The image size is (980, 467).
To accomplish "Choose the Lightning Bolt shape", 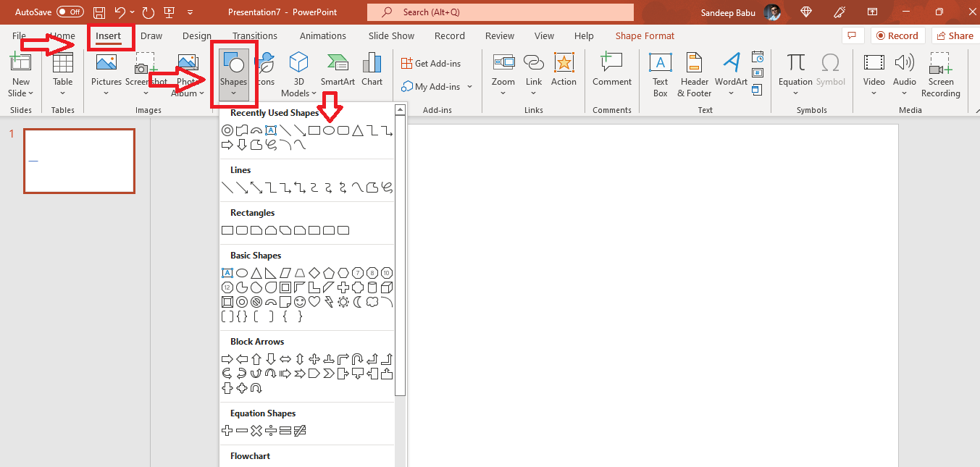I will [329, 302].
